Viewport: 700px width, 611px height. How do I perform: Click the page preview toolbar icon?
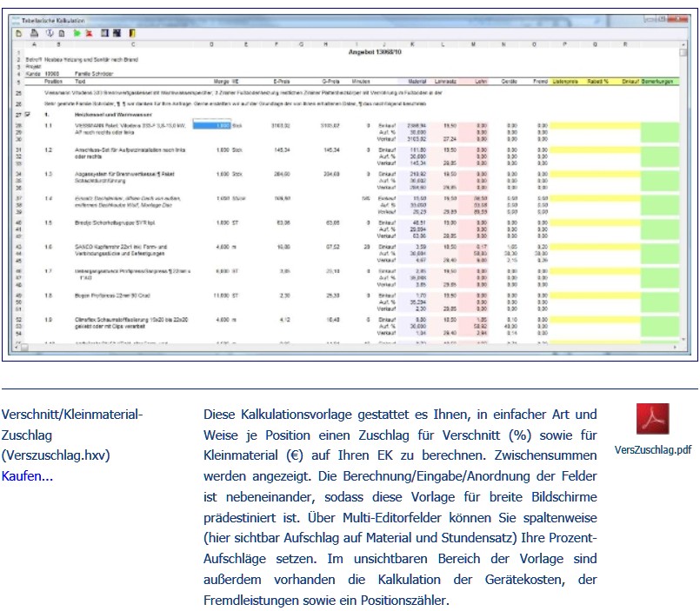[63, 33]
